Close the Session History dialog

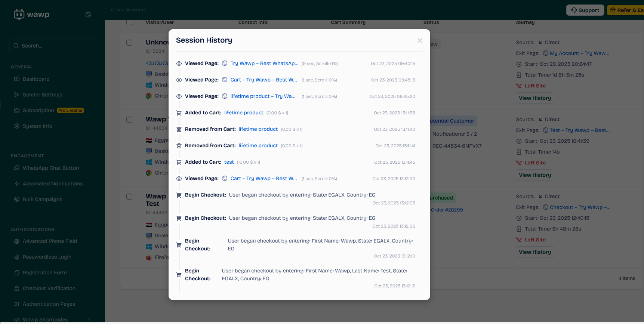point(420,40)
